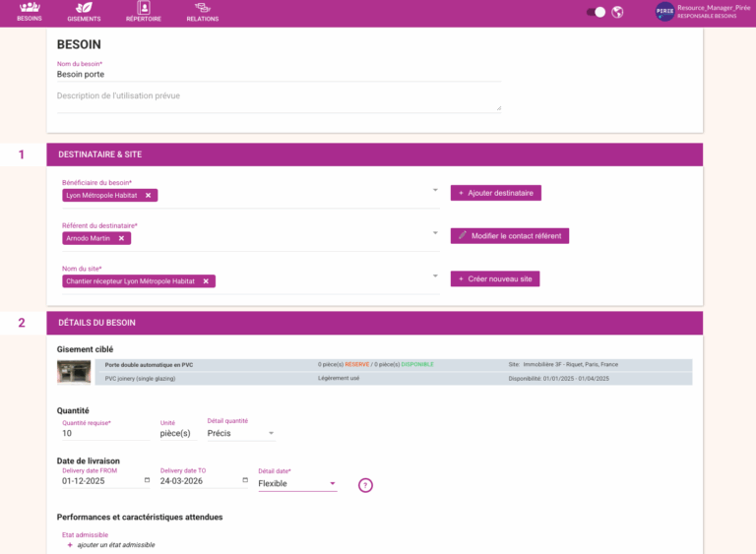Open calendar picker for Delivery date FROM
The width and height of the screenshot is (756, 554).
(x=148, y=481)
